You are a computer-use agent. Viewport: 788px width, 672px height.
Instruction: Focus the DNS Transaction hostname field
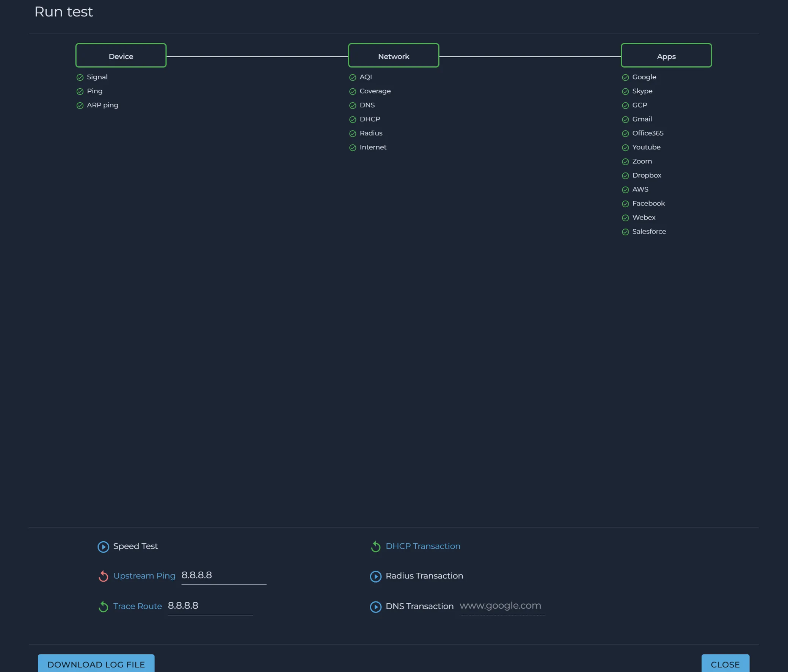502,606
